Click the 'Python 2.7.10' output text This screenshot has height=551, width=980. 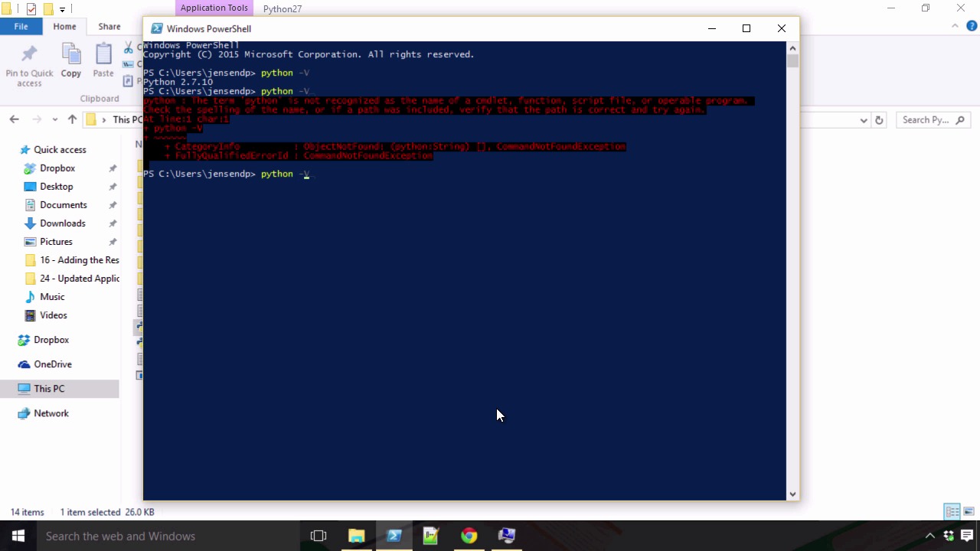coord(178,82)
